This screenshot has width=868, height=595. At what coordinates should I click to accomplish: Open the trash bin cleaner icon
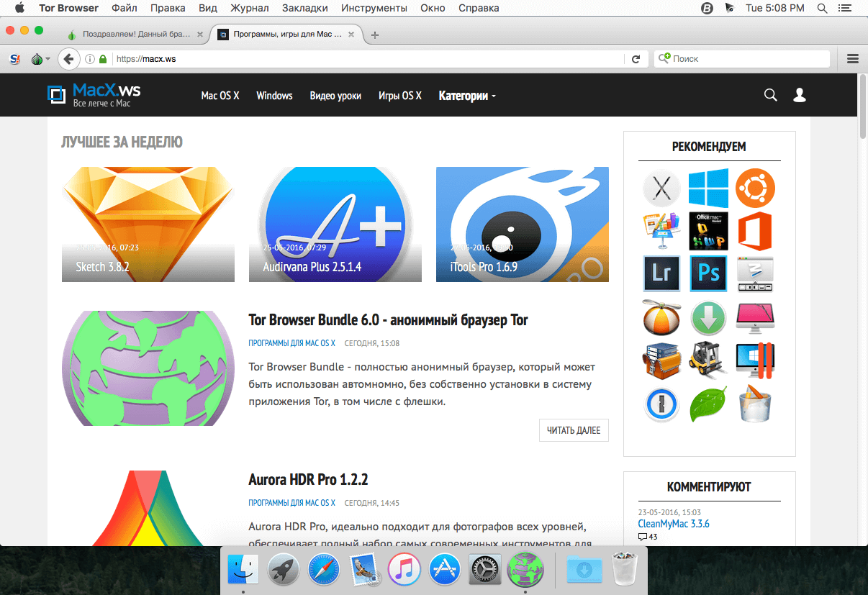[756, 404]
